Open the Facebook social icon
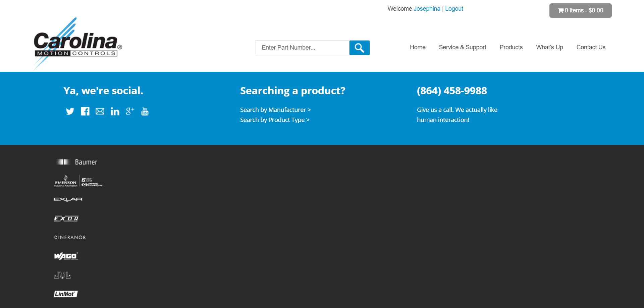The image size is (644, 308). click(x=85, y=111)
